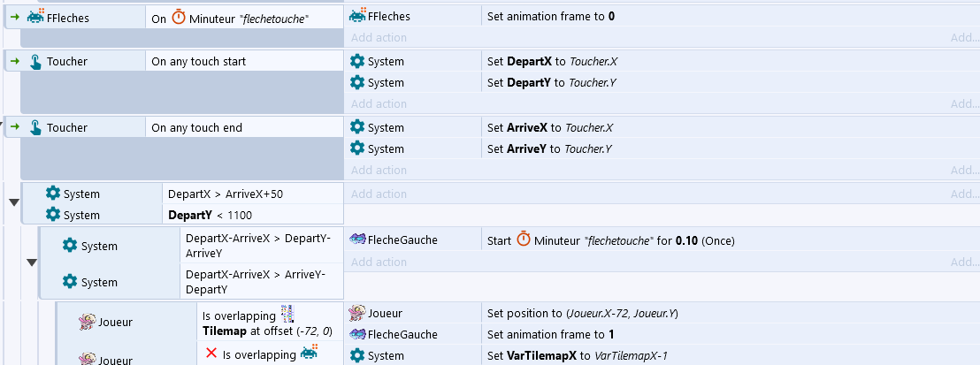
Task: Select the Set animation frame to 1 action
Action: pos(551,334)
